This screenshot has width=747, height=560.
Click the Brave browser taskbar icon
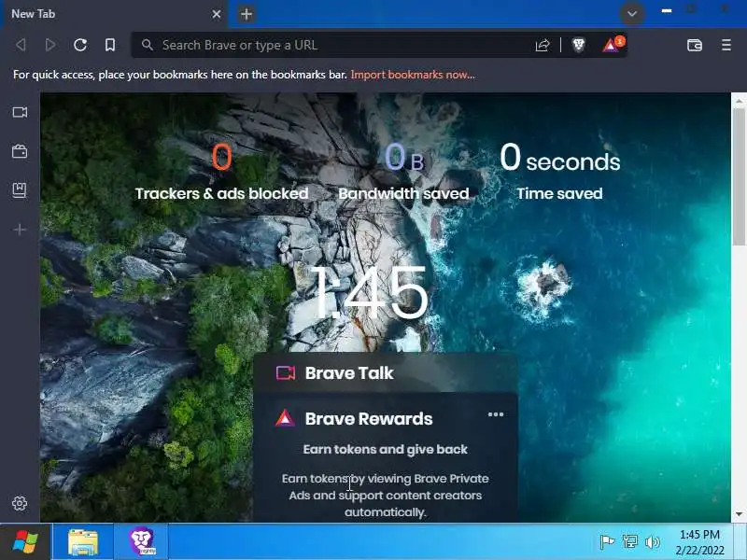(142, 542)
